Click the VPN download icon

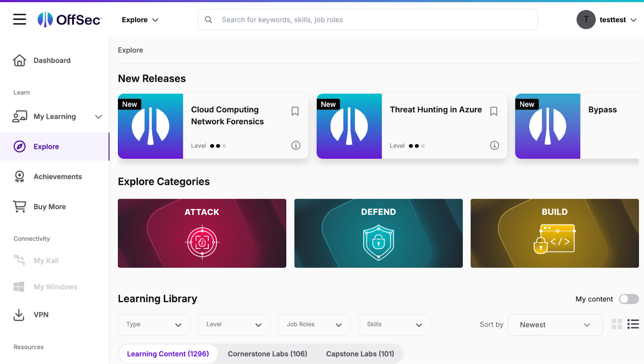[x=19, y=315]
